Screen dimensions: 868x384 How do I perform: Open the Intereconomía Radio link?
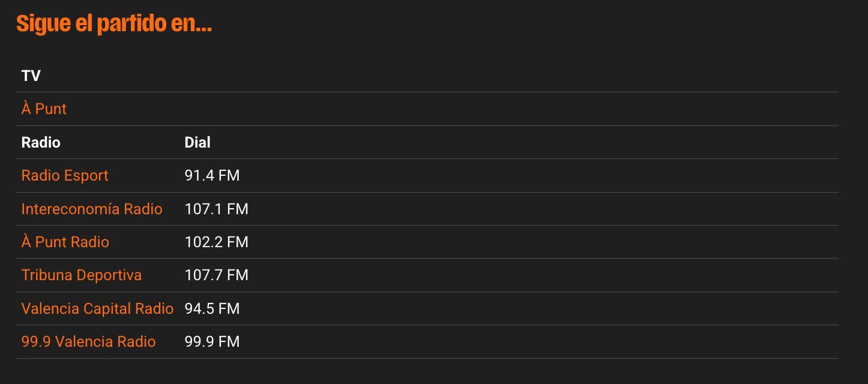(92, 209)
